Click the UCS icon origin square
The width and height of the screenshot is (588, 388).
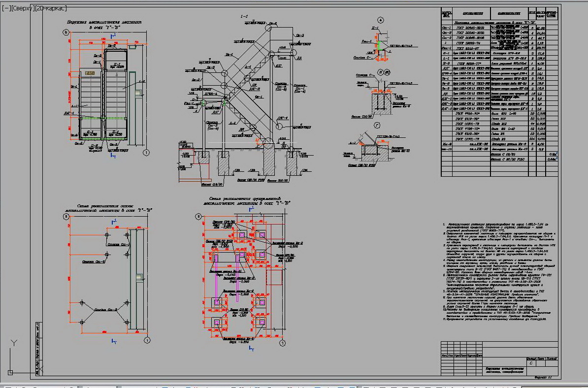coord(9,372)
